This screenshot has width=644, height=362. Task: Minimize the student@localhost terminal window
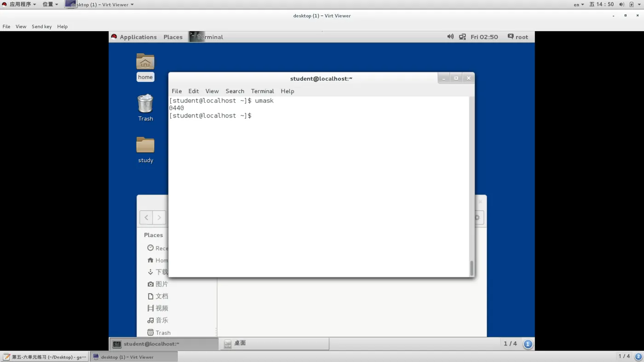(x=443, y=78)
